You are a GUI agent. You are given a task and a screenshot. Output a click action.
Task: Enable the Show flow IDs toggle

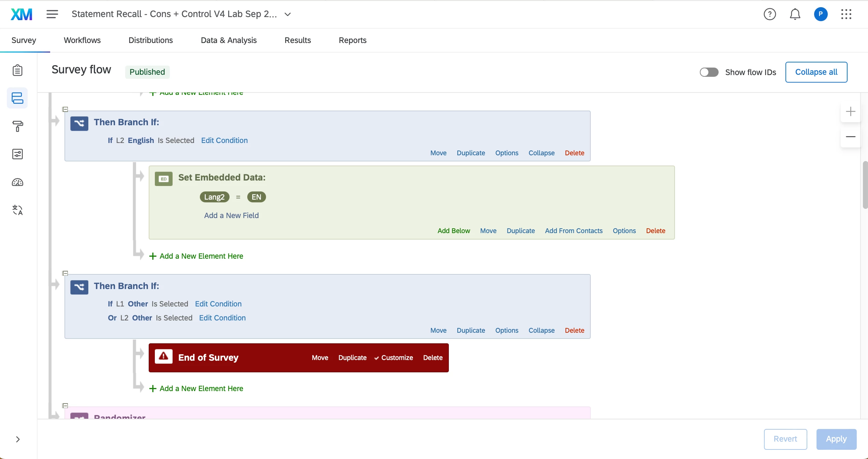tap(709, 72)
